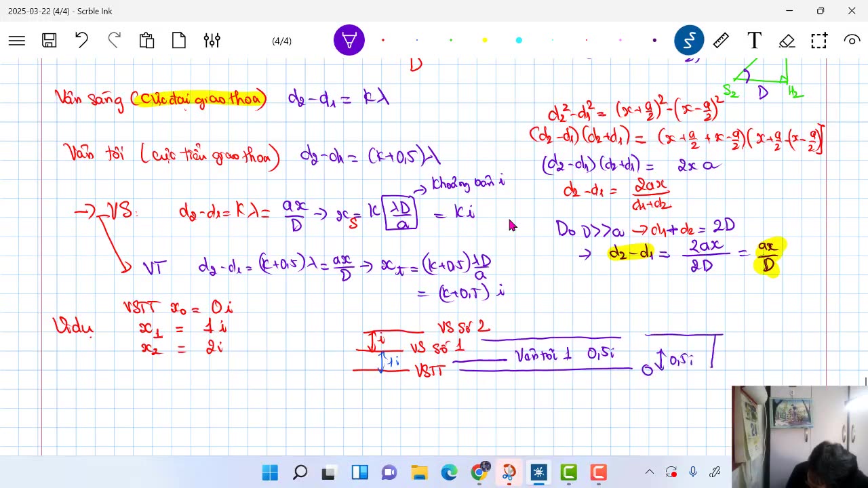The width and height of the screenshot is (868, 488).
Task: Click the webcam video thumbnail
Action: (x=800, y=436)
